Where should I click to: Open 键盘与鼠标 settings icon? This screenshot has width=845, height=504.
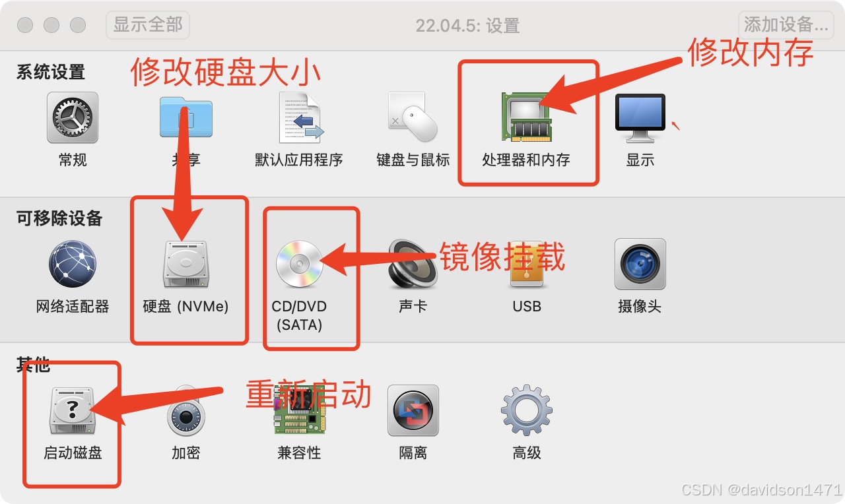[413, 117]
